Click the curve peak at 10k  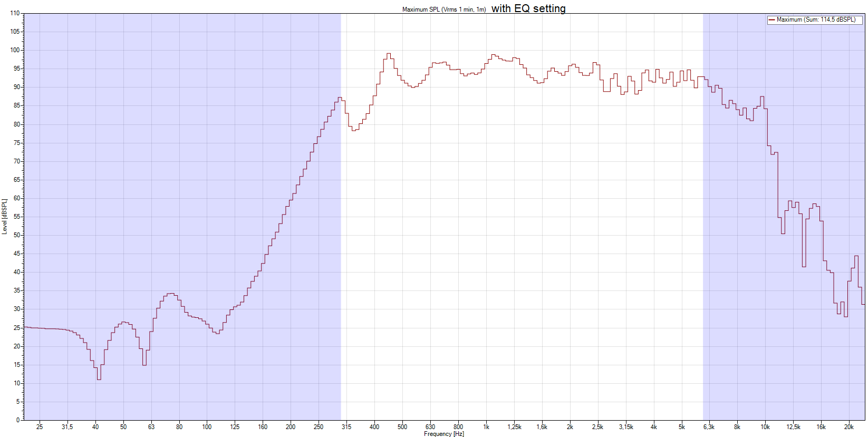[762, 97]
